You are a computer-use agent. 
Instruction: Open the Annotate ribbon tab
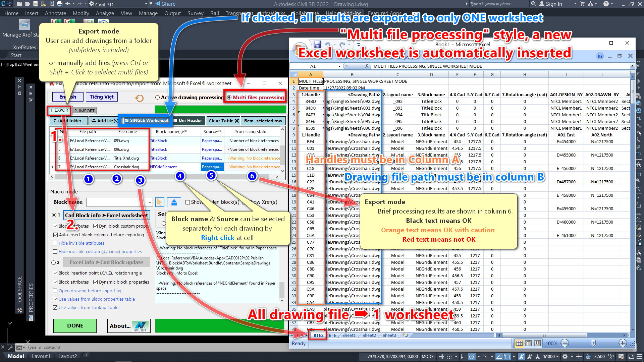click(x=55, y=13)
